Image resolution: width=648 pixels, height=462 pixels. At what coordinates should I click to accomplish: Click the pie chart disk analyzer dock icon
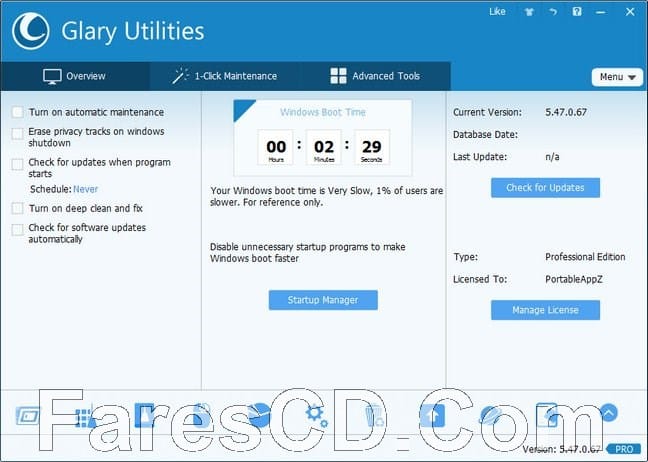[x=260, y=415]
